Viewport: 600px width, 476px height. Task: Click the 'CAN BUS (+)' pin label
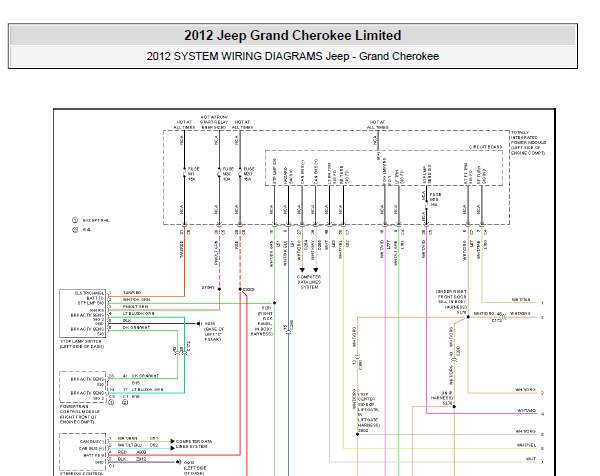(91, 448)
